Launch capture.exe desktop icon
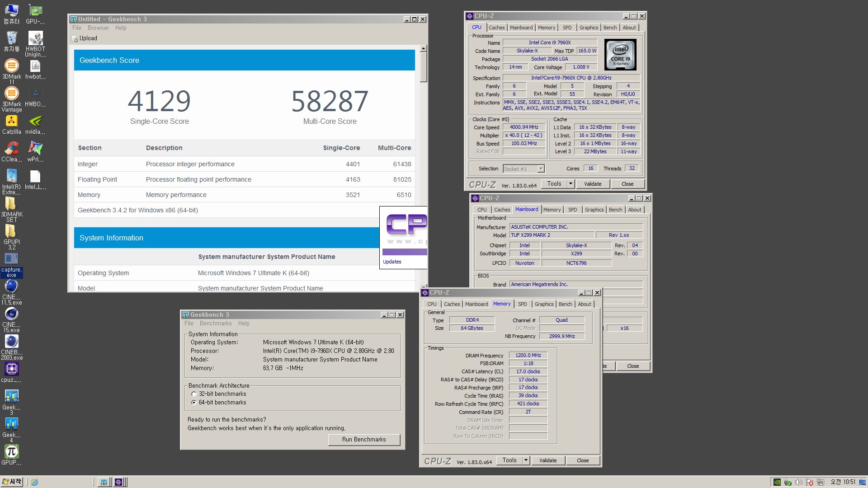The height and width of the screenshot is (488, 868). (x=11, y=265)
